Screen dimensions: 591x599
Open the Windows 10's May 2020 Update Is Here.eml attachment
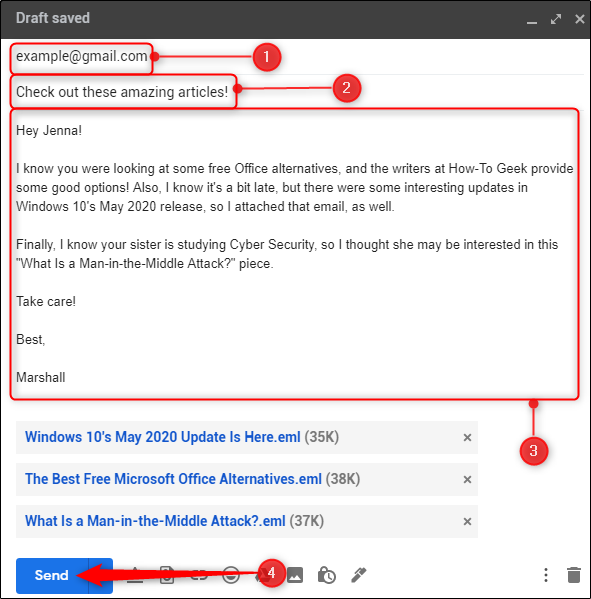pos(163,437)
